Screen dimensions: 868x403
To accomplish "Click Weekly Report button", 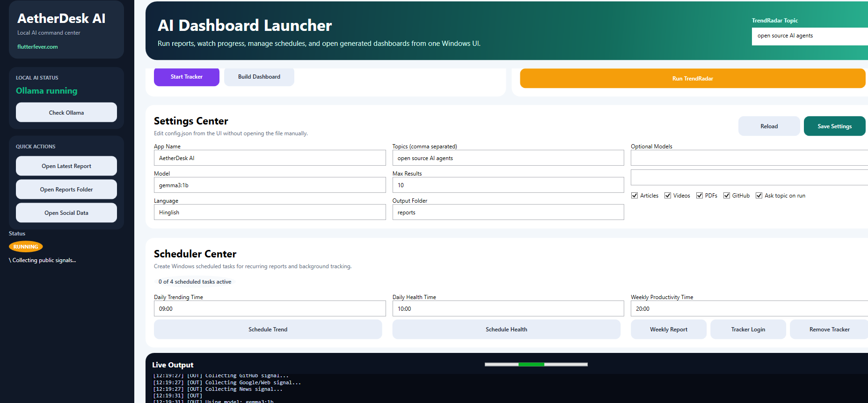I will pos(668,329).
